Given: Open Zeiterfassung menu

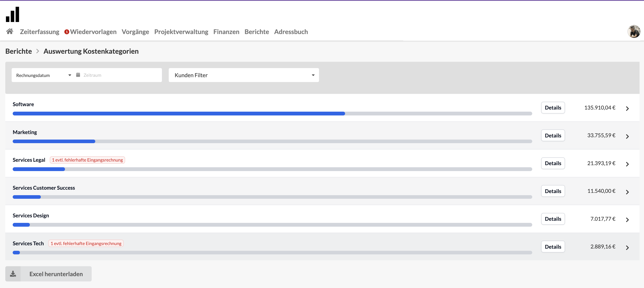Looking at the screenshot, I should (x=40, y=32).
